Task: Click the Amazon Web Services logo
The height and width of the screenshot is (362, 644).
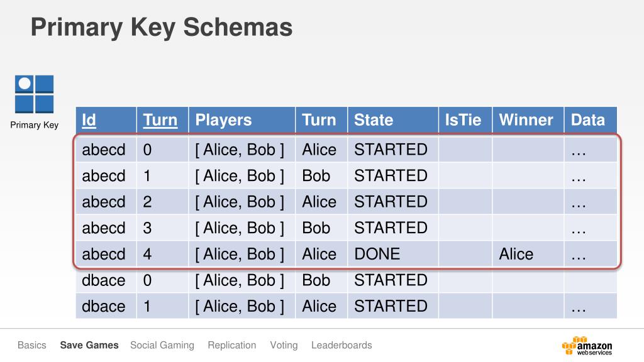Action: coord(587,346)
